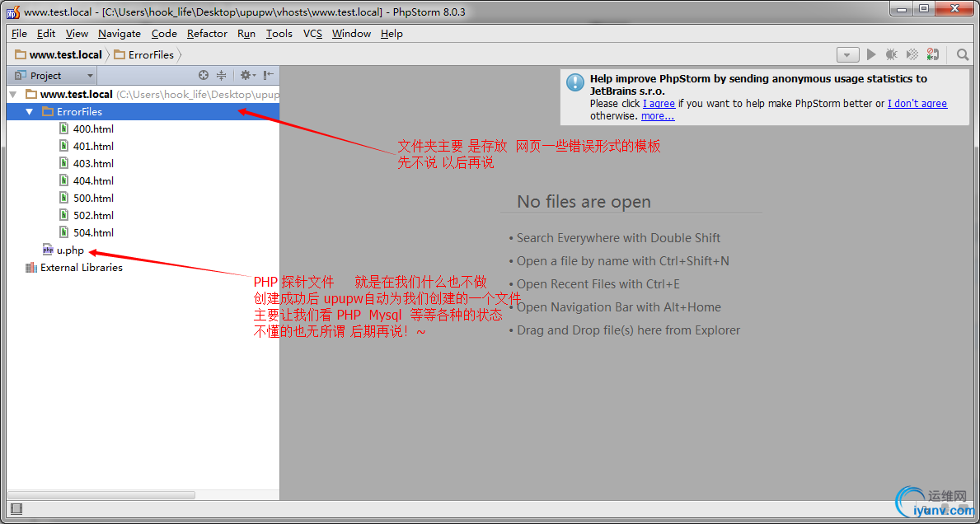The image size is (980, 524).
Task: Click www.test.local project root name
Action: (x=77, y=94)
